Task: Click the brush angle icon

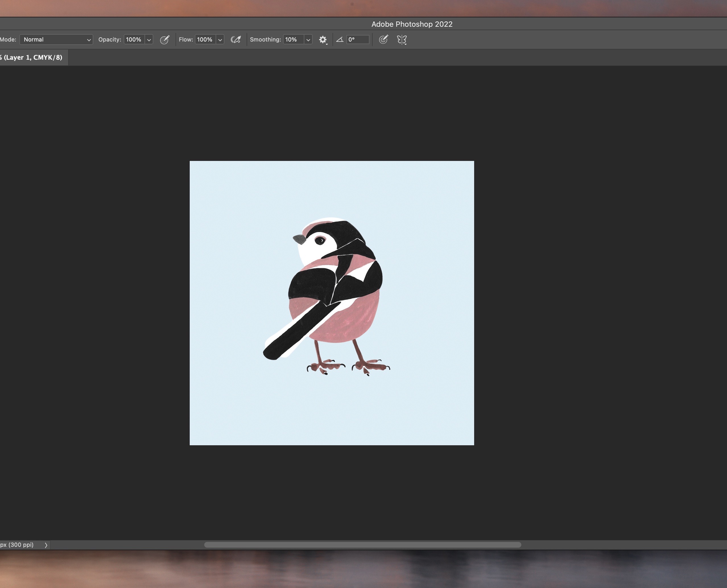Action: [340, 40]
